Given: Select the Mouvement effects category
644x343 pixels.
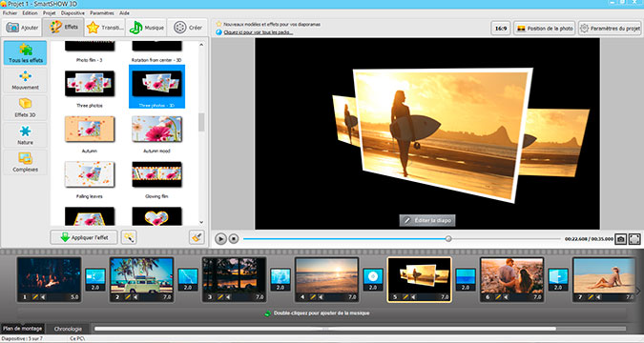Looking at the screenshot, I should click(x=26, y=80).
